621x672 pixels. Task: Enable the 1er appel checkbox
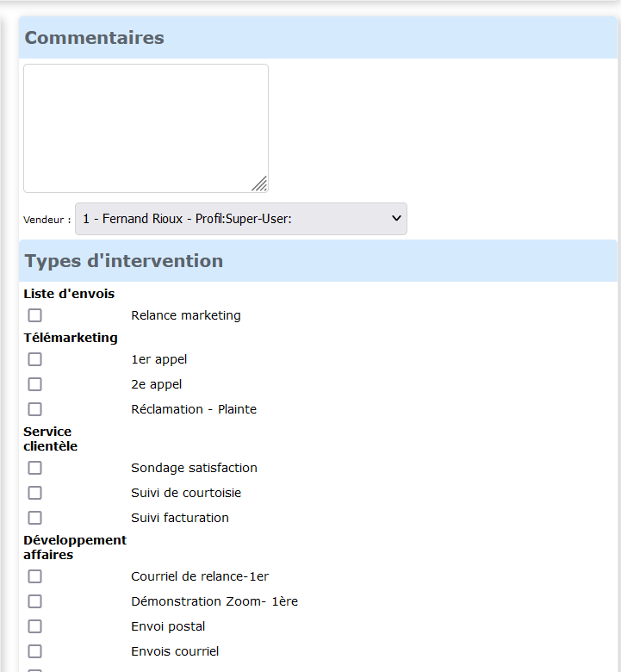(x=34, y=359)
